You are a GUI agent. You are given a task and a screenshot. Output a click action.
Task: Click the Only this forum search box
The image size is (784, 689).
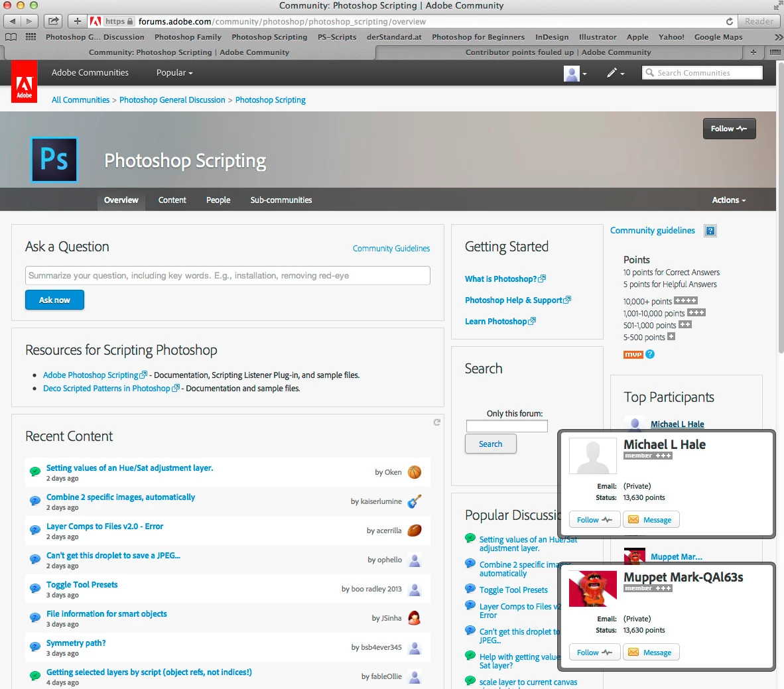507,426
